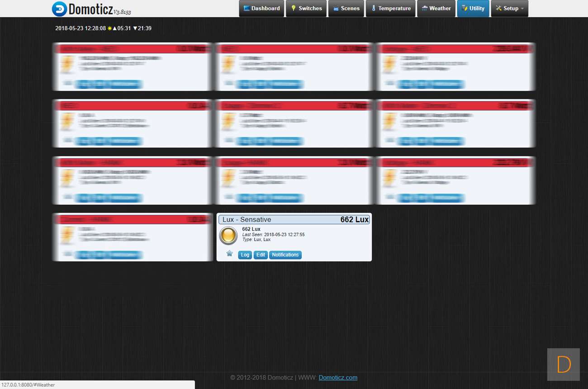Open Notifications for Lux - Sensative

point(285,255)
